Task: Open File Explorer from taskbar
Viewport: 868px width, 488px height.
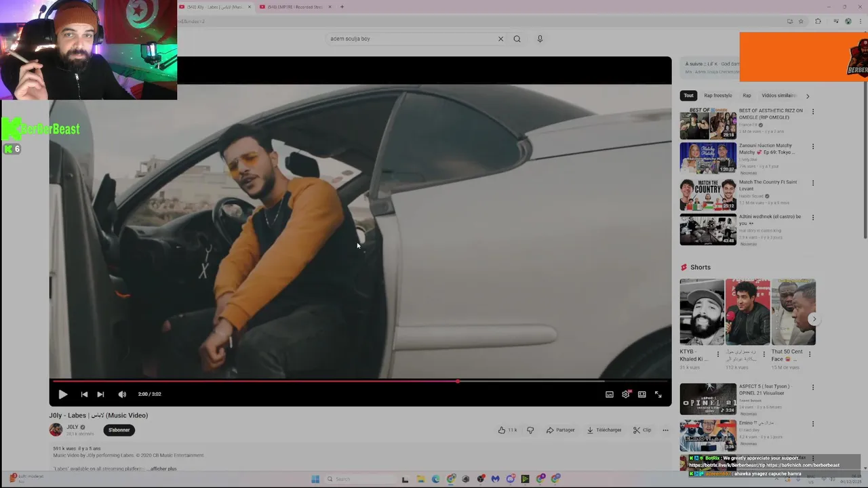Action: click(420, 479)
